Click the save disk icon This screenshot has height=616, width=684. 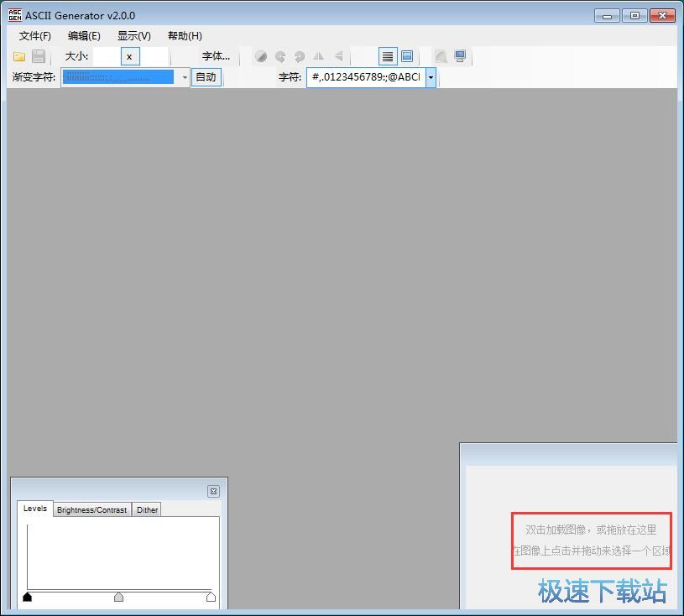39,56
